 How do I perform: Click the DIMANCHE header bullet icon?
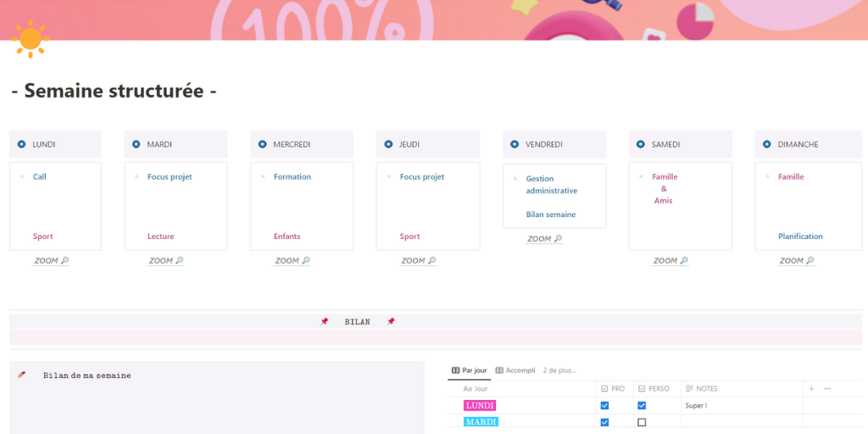(x=766, y=145)
